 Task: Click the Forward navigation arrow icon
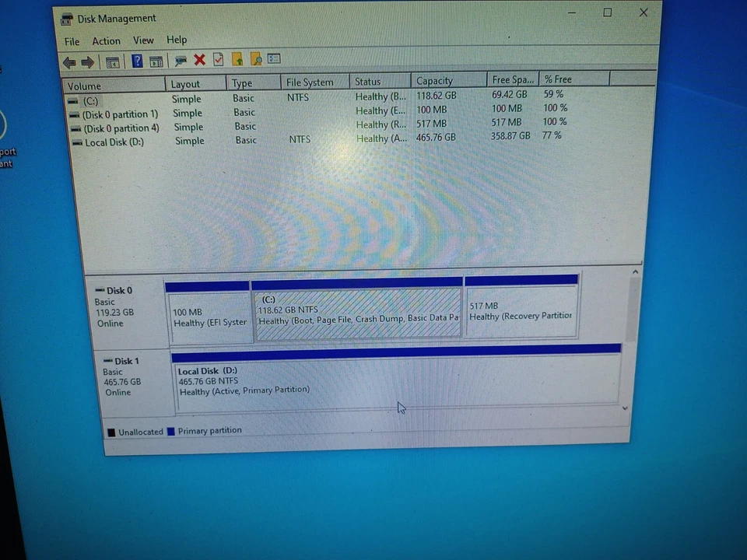pyautogui.click(x=87, y=61)
